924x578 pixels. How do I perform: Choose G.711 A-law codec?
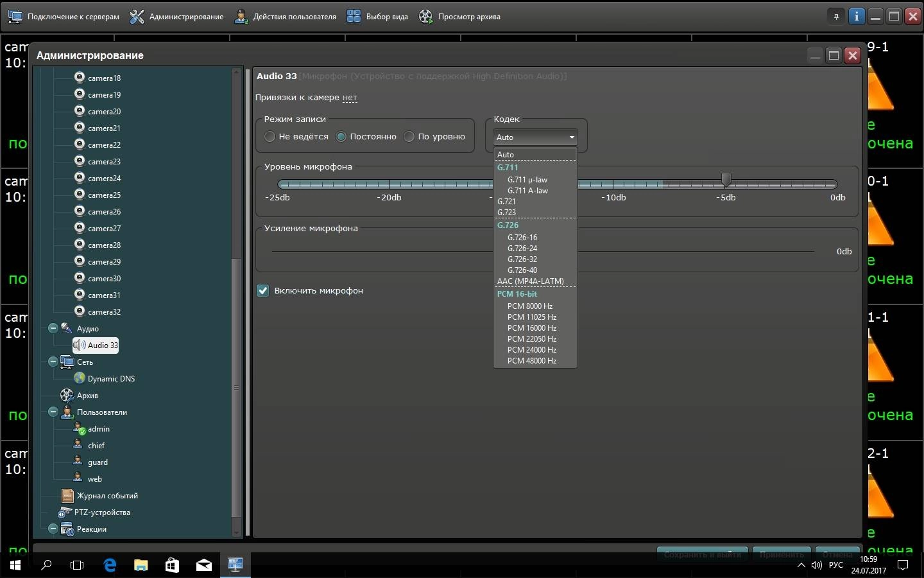pyautogui.click(x=535, y=191)
